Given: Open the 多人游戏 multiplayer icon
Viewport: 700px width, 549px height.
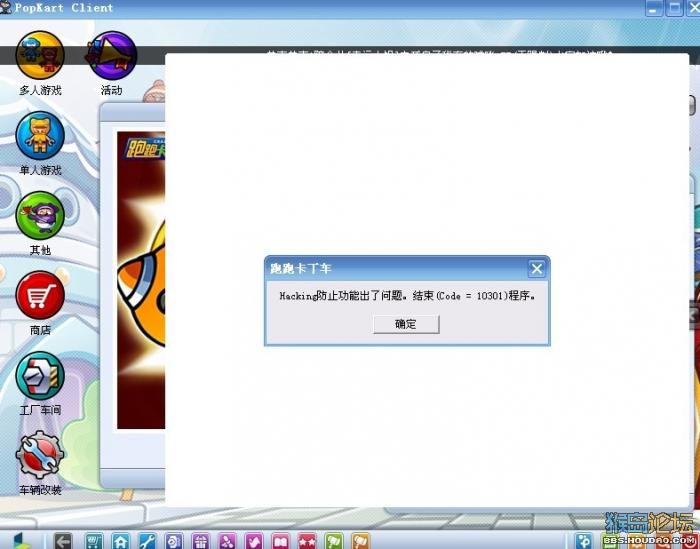Looking at the screenshot, I should (x=40, y=56).
